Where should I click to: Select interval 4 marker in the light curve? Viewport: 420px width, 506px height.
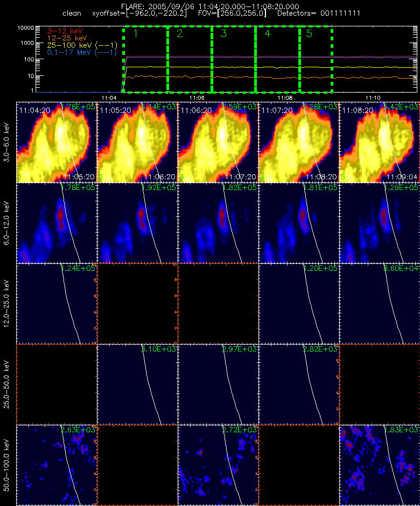[267, 33]
